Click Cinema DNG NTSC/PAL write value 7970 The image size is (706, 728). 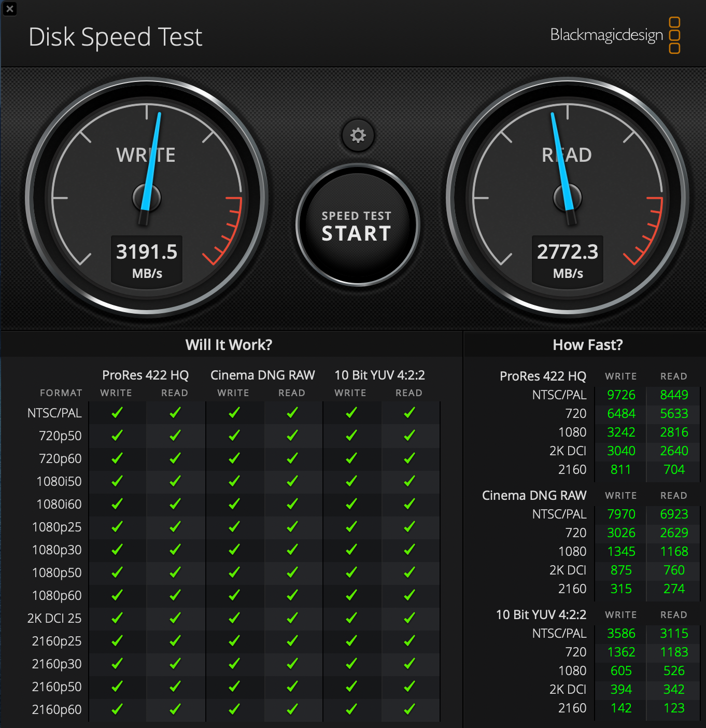pyautogui.click(x=621, y=514)
